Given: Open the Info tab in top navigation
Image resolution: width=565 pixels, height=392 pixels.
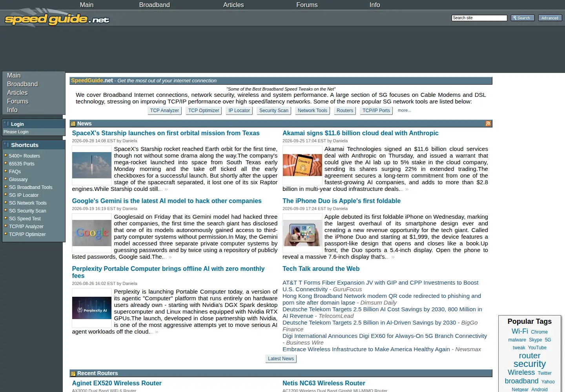Looking at the screenshot, I should point(375,5).
